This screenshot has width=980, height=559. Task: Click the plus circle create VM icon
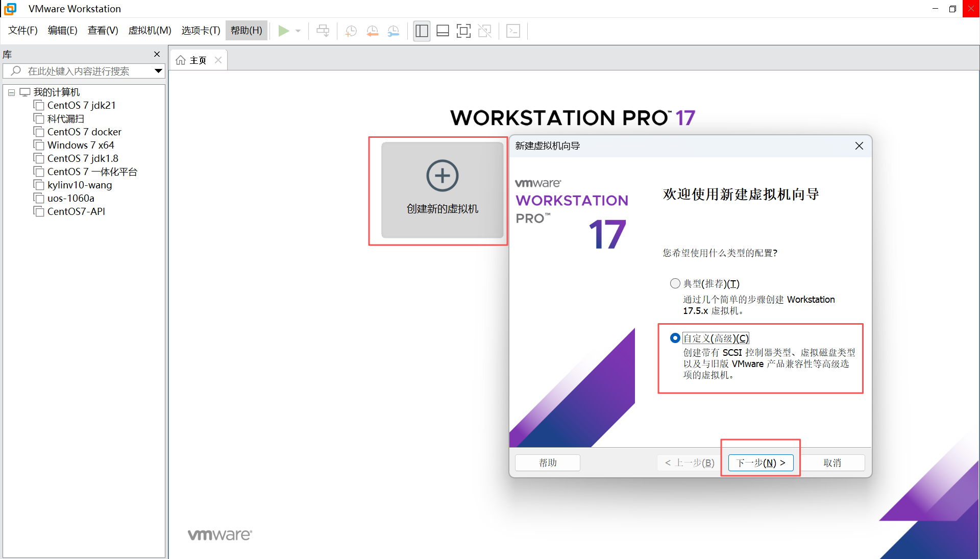443,176
